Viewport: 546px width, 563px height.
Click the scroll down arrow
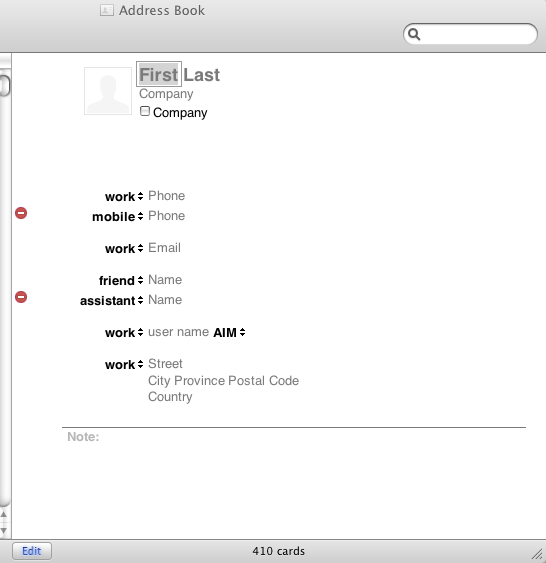click(x=4, y=530)
